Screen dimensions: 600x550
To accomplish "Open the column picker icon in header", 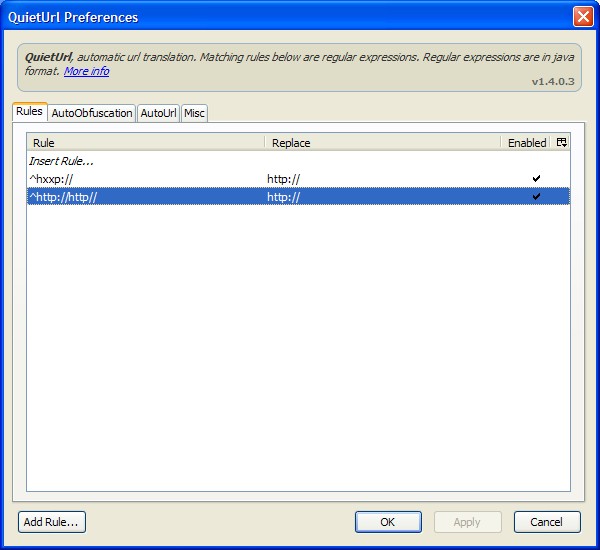I will pos(561,142).
